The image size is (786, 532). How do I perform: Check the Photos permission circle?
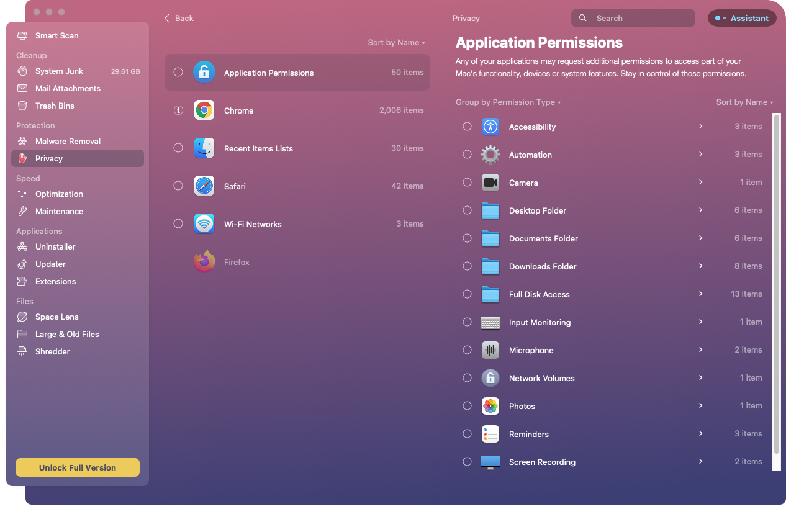467,405
